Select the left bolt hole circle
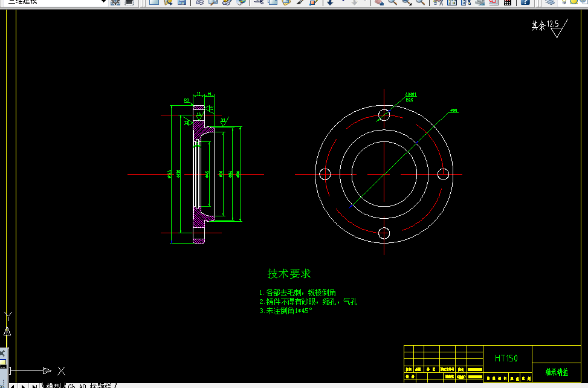 (x=325, y=174)
